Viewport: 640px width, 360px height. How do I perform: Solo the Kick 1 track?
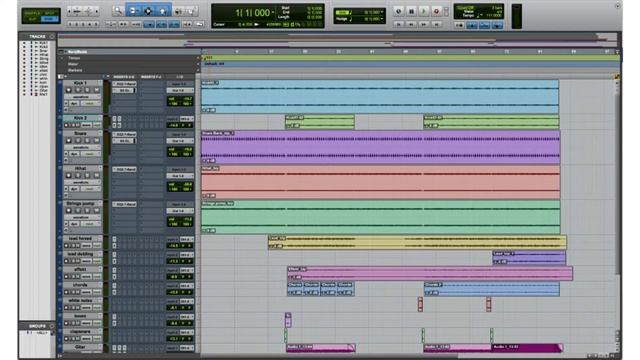tap(87, 90)
